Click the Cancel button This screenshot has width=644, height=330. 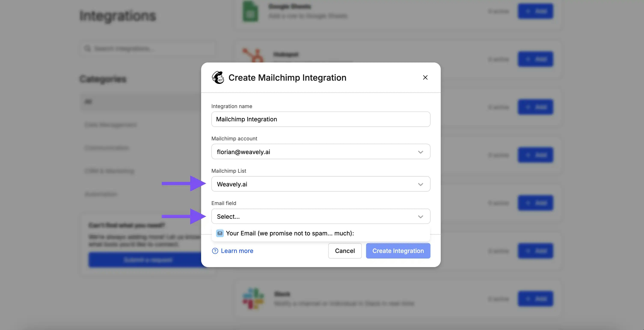[345, 251]
